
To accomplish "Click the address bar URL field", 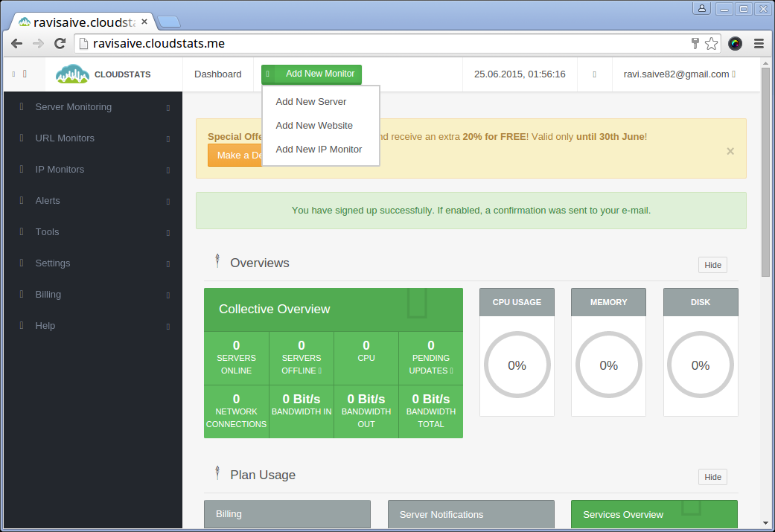I will point(372,43).
